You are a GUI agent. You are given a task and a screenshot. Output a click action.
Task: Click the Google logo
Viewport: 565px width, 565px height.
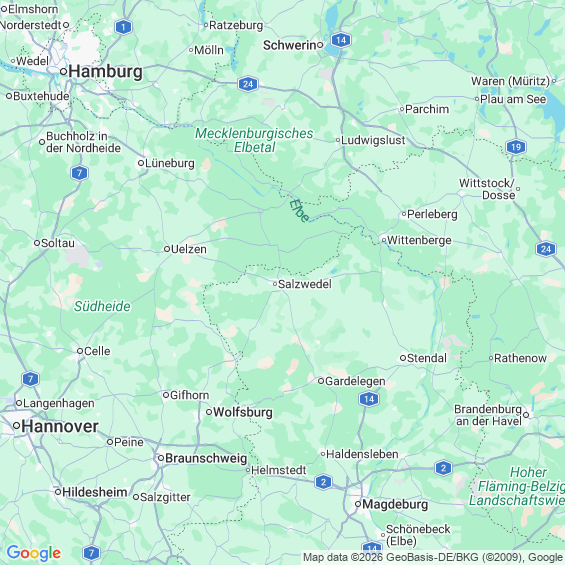click(34, 553)
